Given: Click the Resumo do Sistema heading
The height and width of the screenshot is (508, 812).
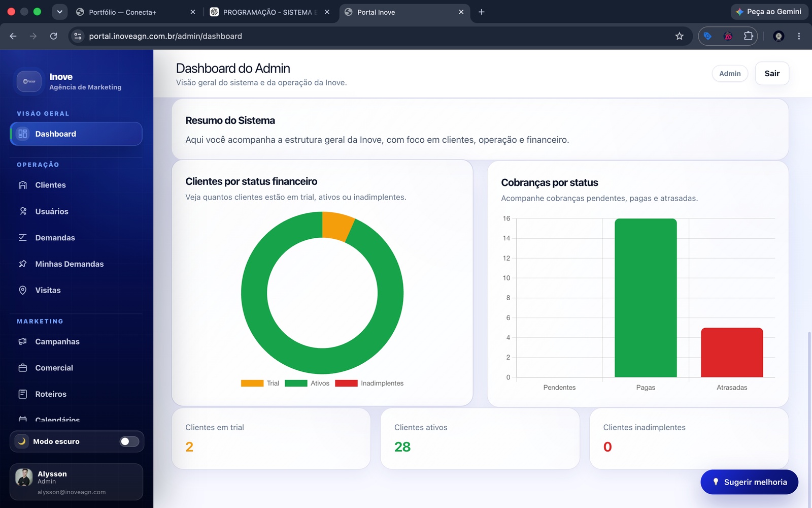Looking at the screenshot, I should (230, 121).
